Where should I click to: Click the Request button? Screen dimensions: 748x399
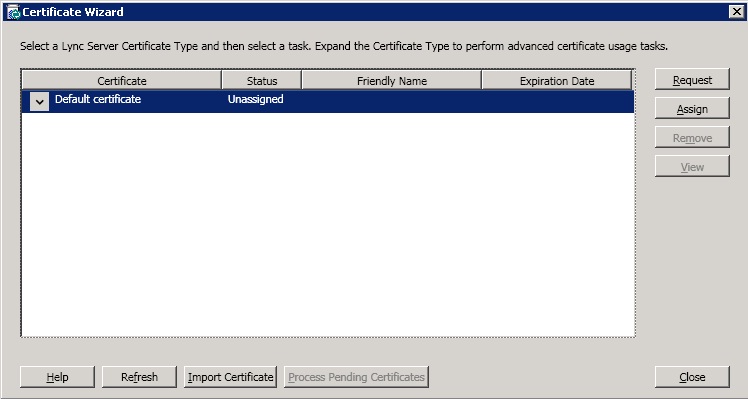pyautogui.click(x=692, y=80)
